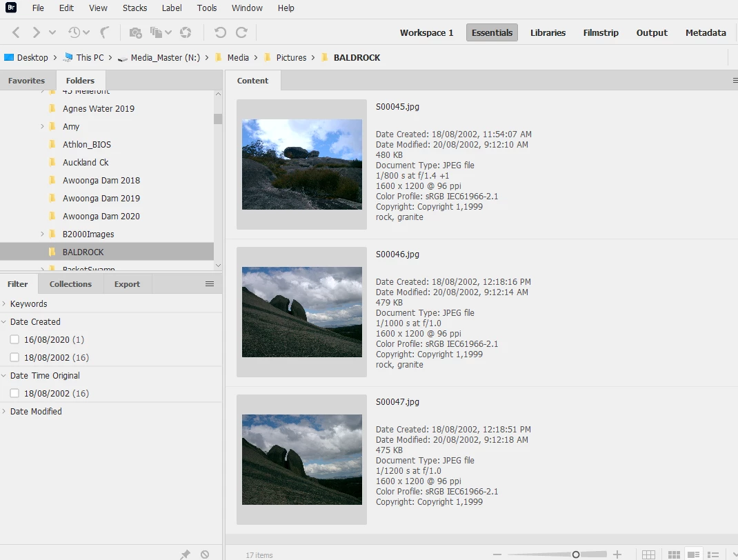
Task: Select the Essentials workspace
Action: tap(492, 32)
